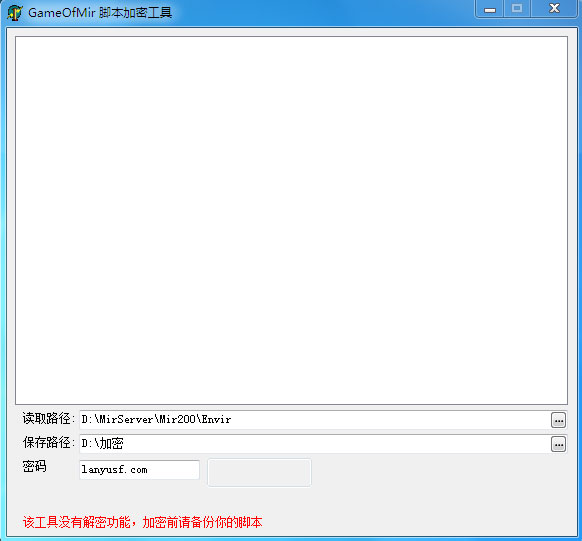This screenshot has height=541, width=582.
Task: Click the Mir200 segment in the read path
Action: coord(177,420)
